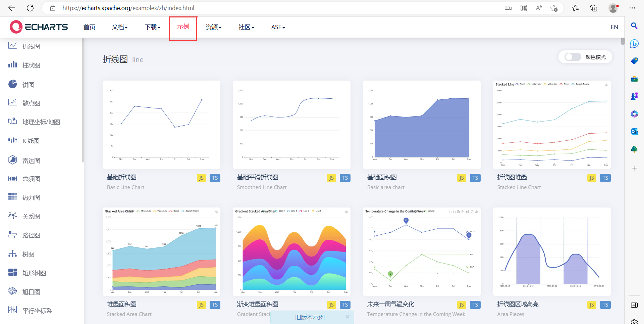Choose the 雷达图 radar chart icon

tap(13, 160)
